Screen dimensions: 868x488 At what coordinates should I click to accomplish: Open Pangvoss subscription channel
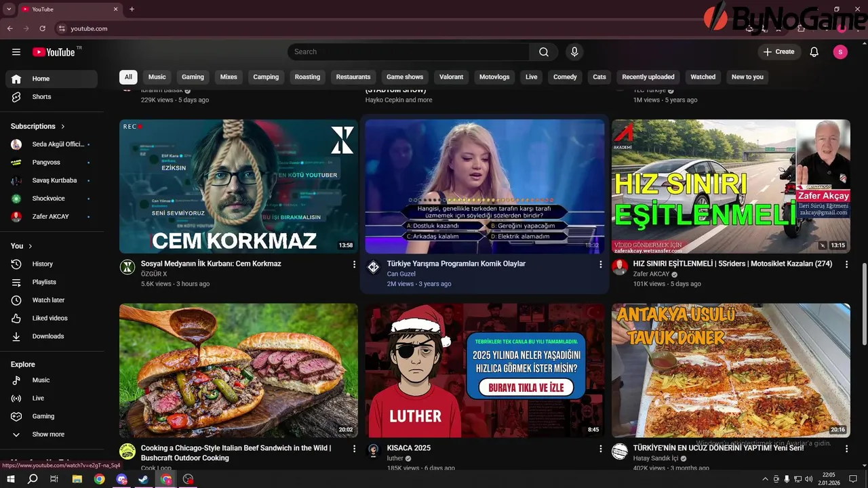click(x=52, y=163)
